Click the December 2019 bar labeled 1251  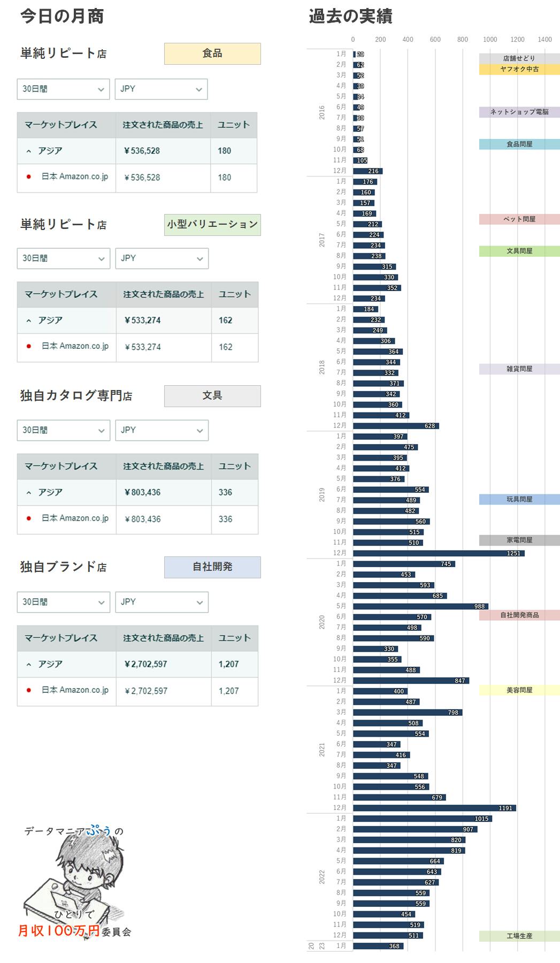(x=439, y=553)
